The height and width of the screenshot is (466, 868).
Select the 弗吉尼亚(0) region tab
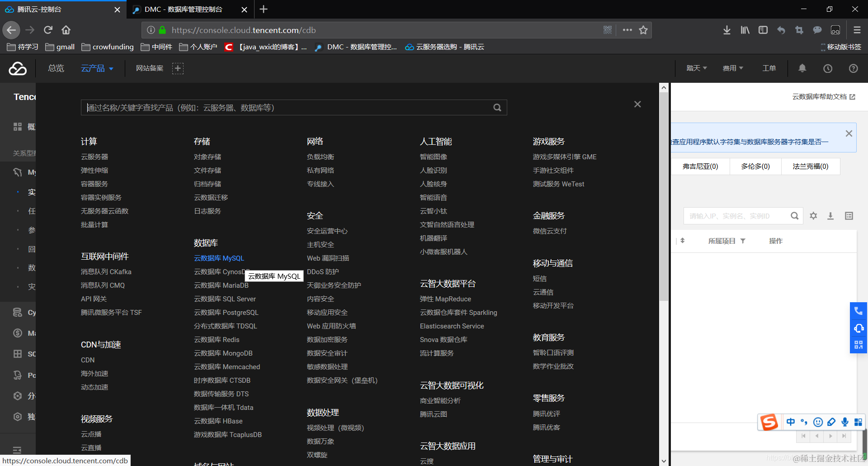pos(700,166)
